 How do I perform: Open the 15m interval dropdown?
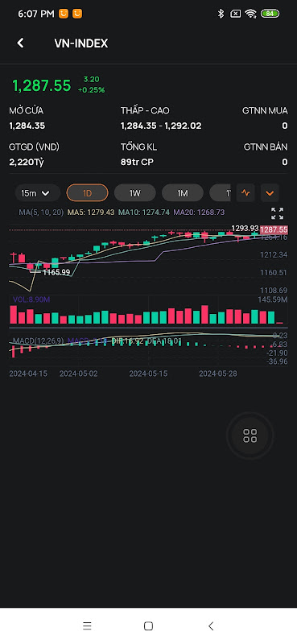click(38, 192)
